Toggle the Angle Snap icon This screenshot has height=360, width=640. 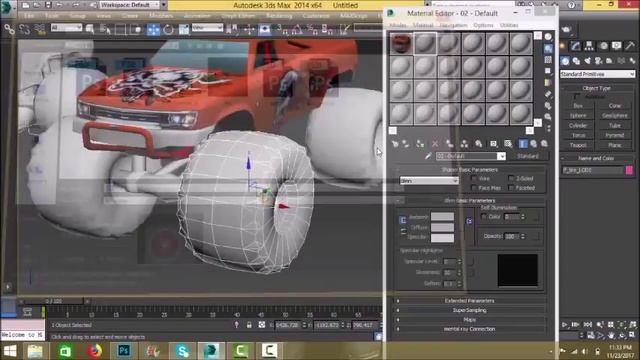pos(297,29)
